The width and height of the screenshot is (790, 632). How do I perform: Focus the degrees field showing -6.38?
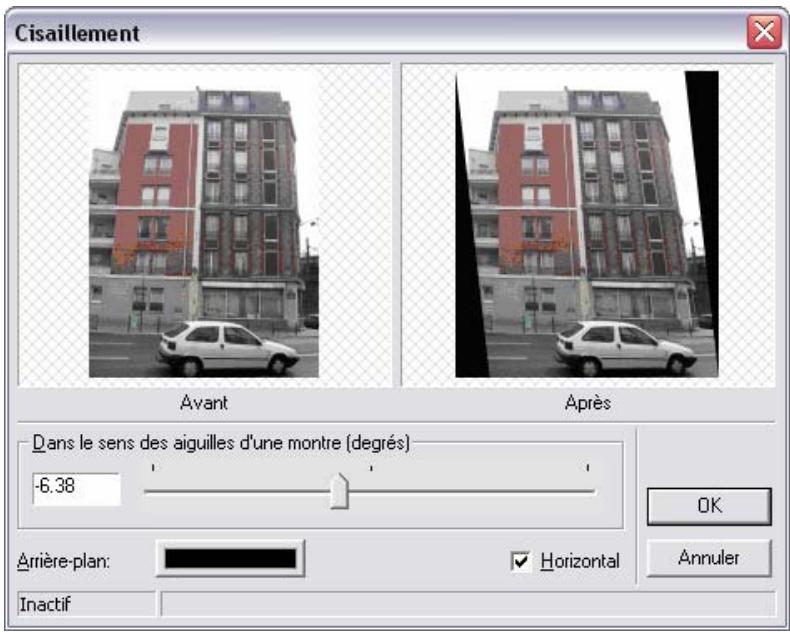pyautogui.click(x=76, y=491)
